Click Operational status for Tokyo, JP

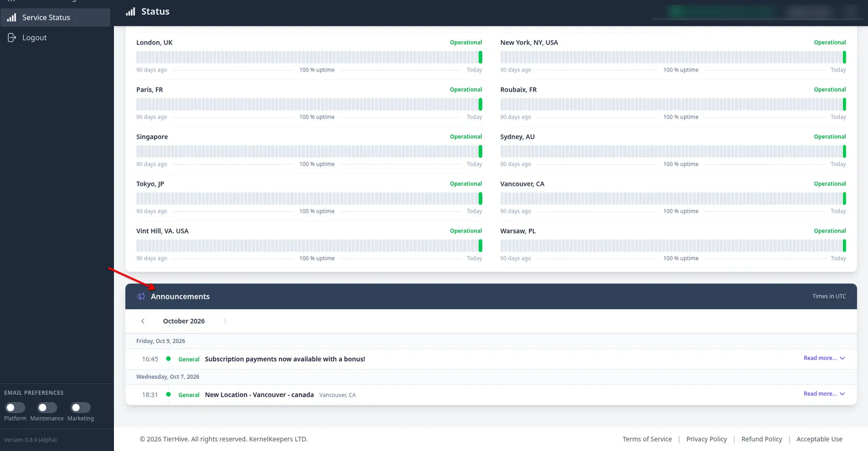pos(465,184)
